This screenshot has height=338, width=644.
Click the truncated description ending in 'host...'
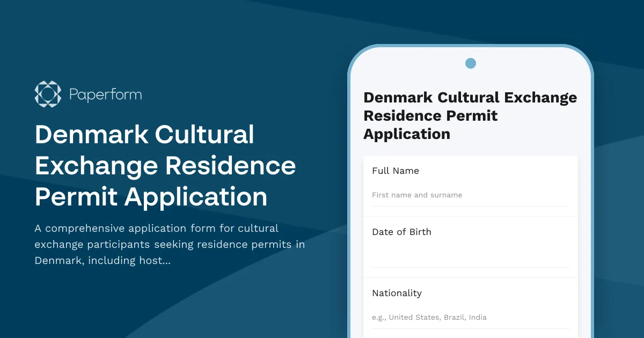(x=170, y=244)
